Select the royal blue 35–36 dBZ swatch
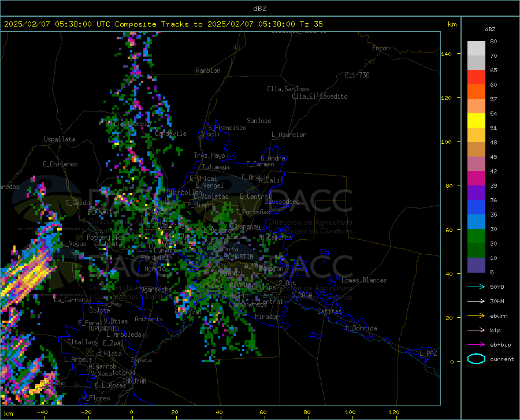520x420 pixels. coord(476,207)
